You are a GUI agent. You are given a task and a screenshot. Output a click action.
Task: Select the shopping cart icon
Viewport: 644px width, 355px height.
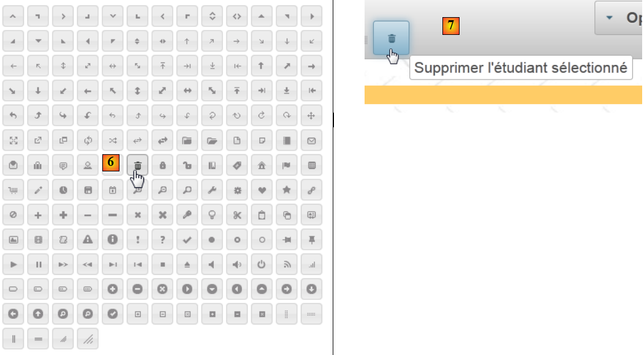click(13, 190)
